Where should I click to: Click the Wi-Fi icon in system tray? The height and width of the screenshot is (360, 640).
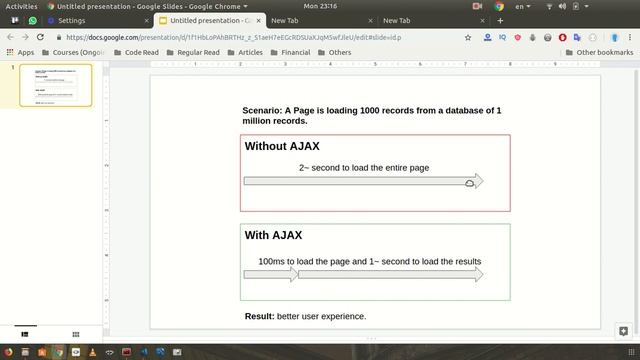pos(549,6)
